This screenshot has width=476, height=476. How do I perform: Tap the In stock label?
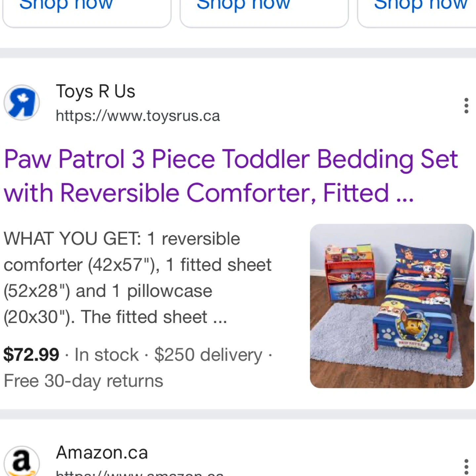pos(106,355)
